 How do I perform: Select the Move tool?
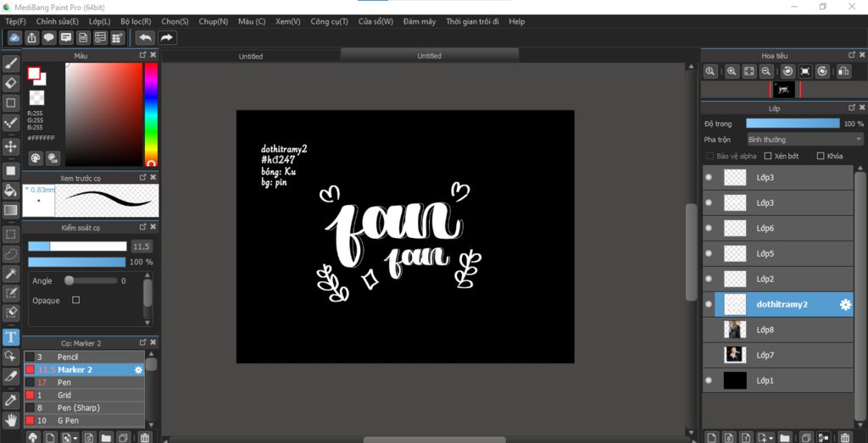click(11, 147)
